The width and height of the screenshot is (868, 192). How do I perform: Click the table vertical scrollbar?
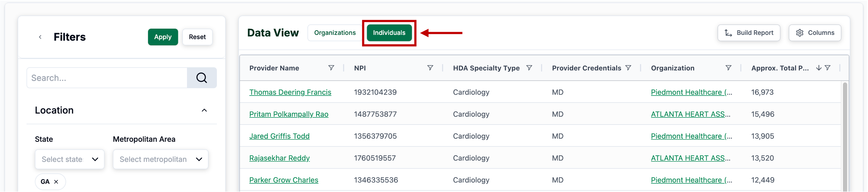[x=845, y=134]
